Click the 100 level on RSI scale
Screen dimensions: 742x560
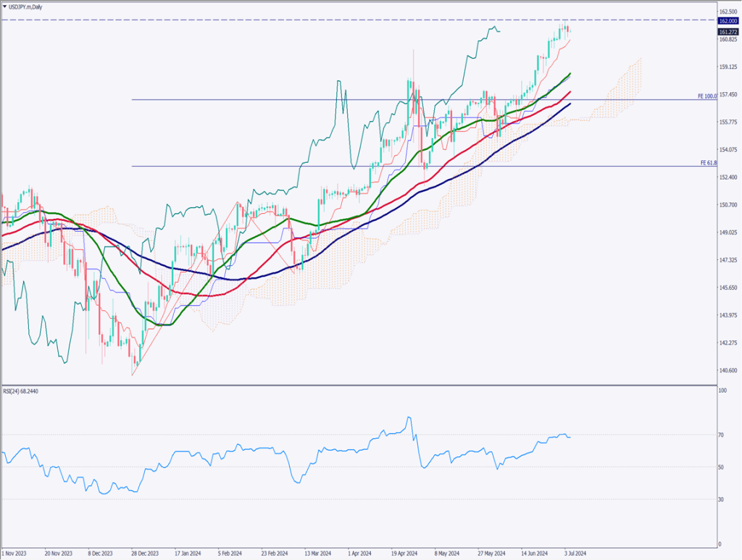[722, 391]
